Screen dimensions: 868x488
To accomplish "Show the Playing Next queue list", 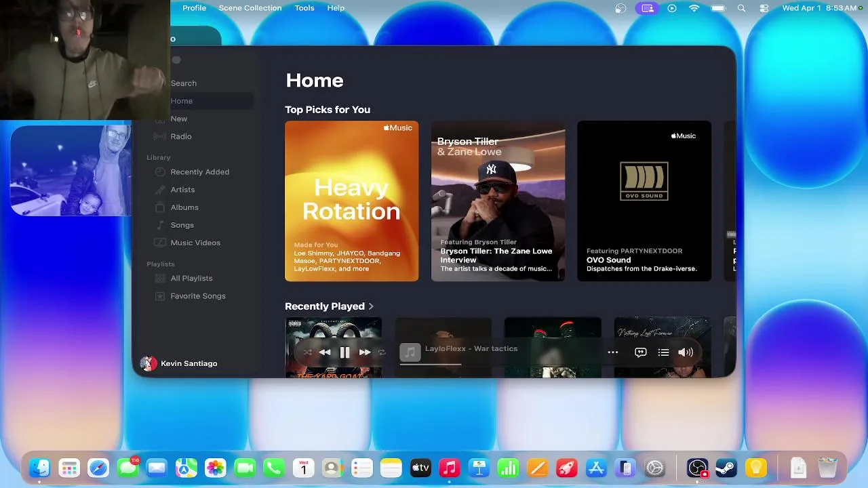I will 663,352.
